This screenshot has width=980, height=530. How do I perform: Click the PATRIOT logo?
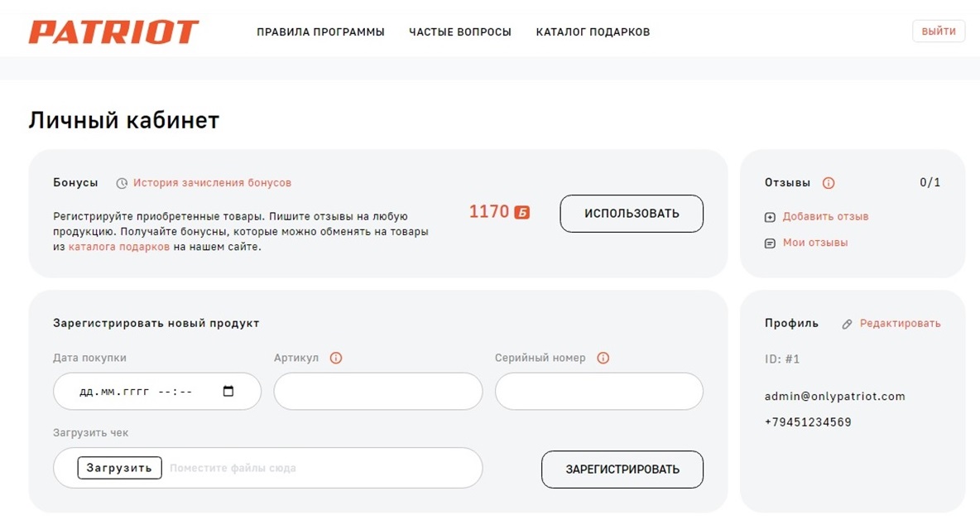(113, 32)
